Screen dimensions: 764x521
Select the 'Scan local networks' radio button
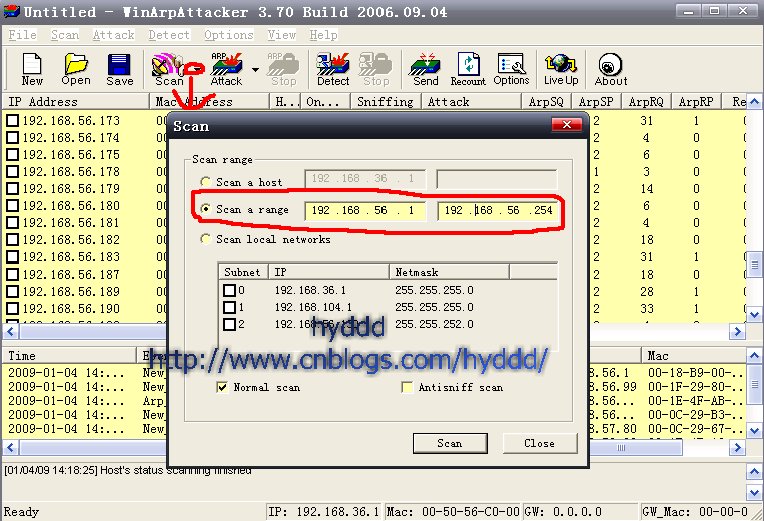[x=206, y=239]
